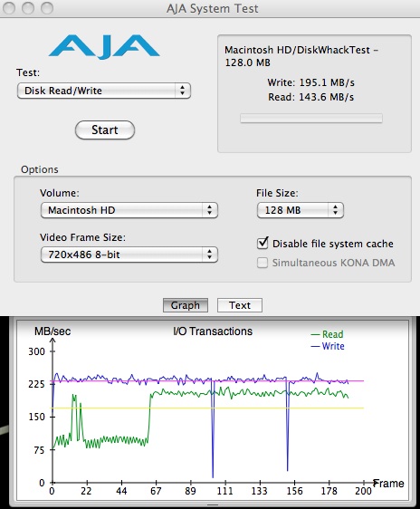The width and height of the screenshot is (420, 509).
Task: Click the 200 tick label on Frame axis
Action: [363, 491]
